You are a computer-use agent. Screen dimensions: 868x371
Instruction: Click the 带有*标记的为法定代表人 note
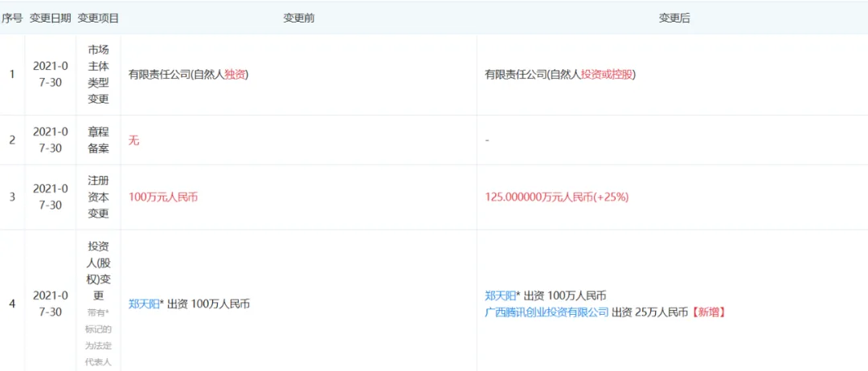[x=98, y=337]
